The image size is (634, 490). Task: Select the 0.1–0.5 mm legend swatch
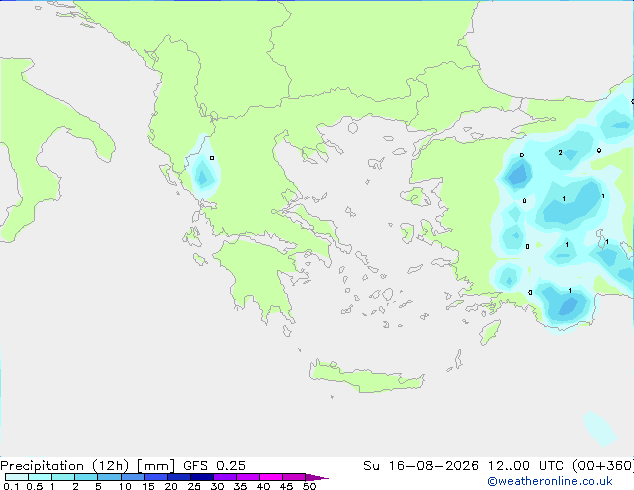pos(17,477)
